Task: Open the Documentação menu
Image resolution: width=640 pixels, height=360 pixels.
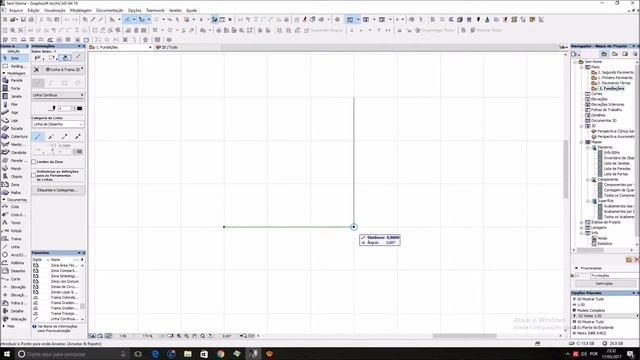Action: [x=109, y=10]
